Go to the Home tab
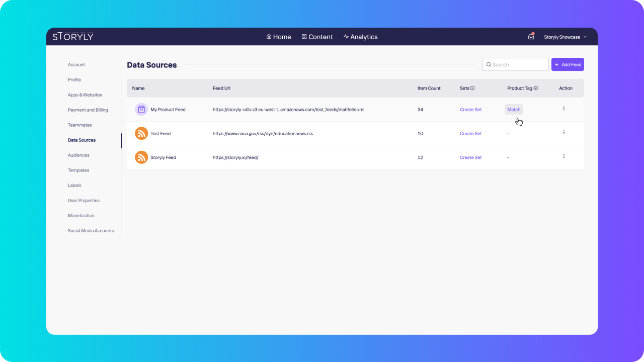644x362 pixels. (x=279, y=37)
